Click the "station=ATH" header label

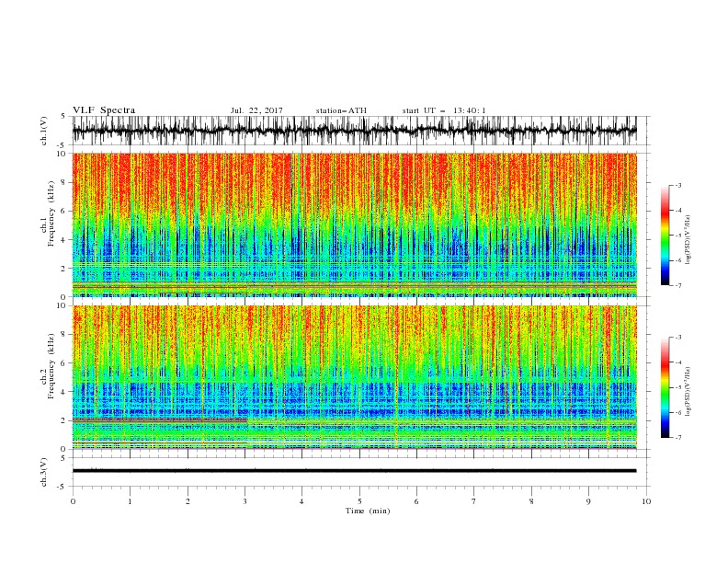(341, 110)
